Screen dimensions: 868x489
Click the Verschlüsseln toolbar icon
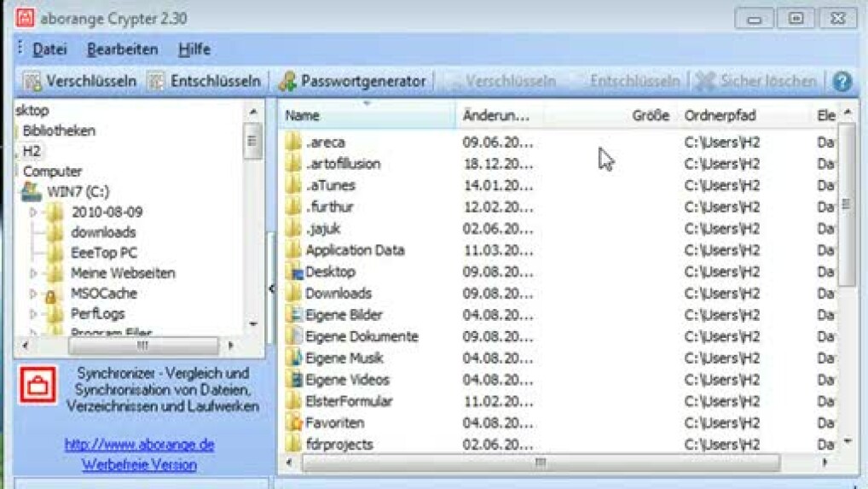(x=33, y=81)
